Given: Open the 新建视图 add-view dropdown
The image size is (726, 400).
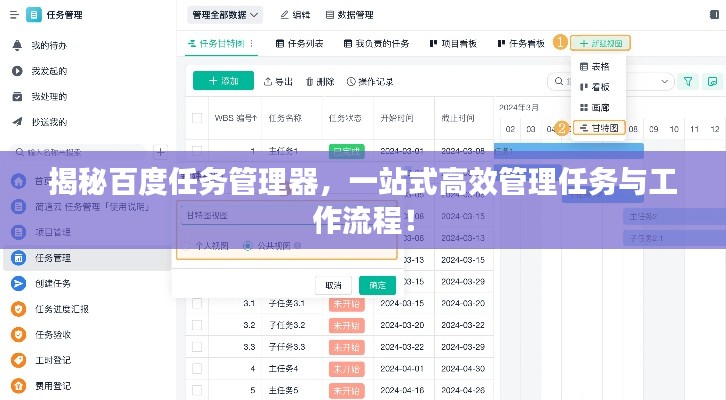Looking at the screenshot, I should tap(600, 44).
